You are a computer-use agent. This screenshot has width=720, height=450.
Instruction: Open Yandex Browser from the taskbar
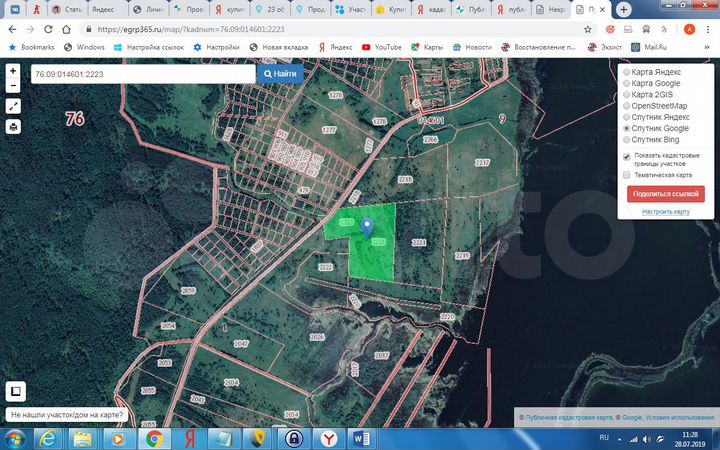(x=328, y=438)
